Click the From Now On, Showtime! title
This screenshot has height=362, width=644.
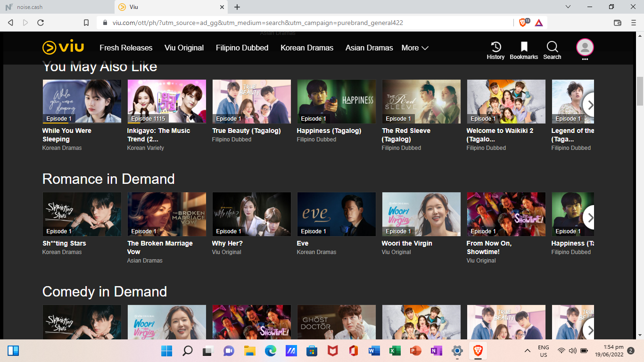point(489,247)
